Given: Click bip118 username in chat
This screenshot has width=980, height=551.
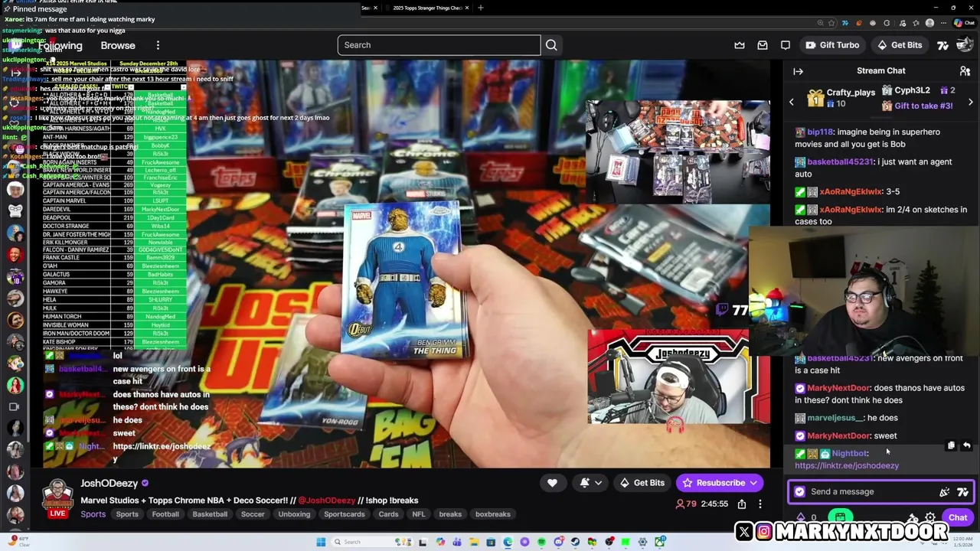Looking at the screenshot, I should pyautogui.click(x=819, y=132).
